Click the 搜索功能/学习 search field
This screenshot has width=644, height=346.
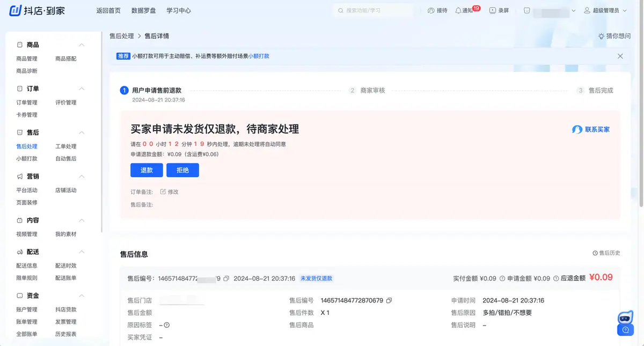tap(374, 10)
